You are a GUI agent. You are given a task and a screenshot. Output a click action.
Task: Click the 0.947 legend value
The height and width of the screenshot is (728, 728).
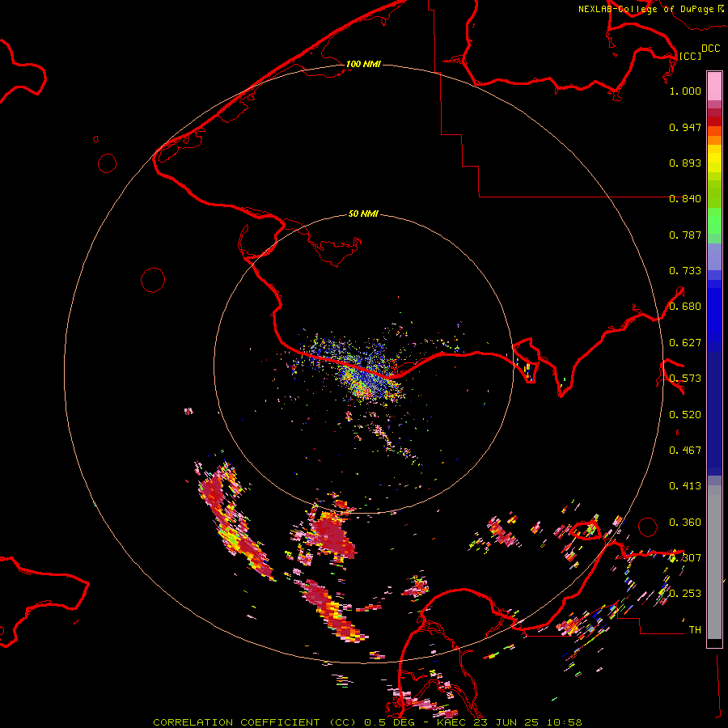point(685,127)
